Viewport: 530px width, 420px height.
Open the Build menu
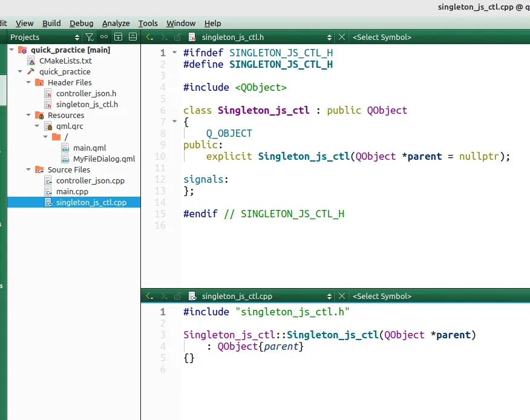(x=51, y=24)
